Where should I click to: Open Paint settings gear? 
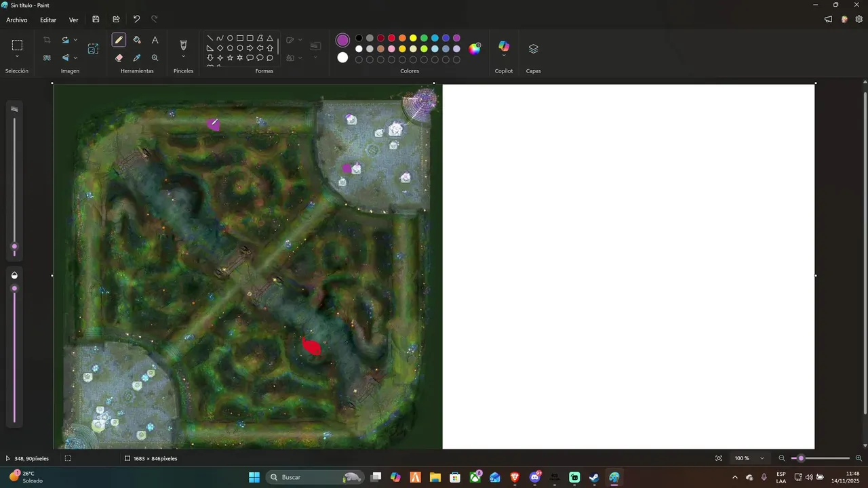pyautogui.click(x=859, y=20)
